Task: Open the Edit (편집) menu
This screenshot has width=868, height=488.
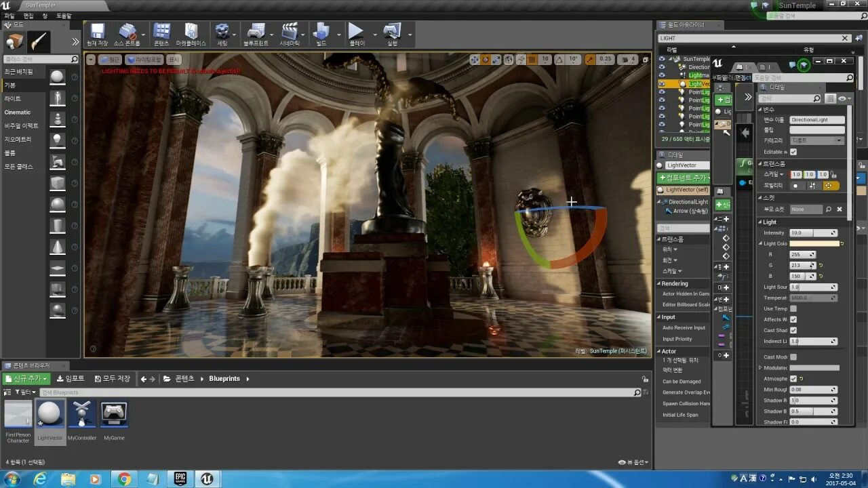Action: [28, 16]
